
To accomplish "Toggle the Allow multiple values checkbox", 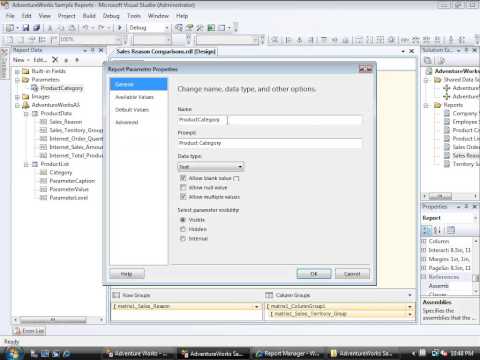I will [x=183, y=197].
